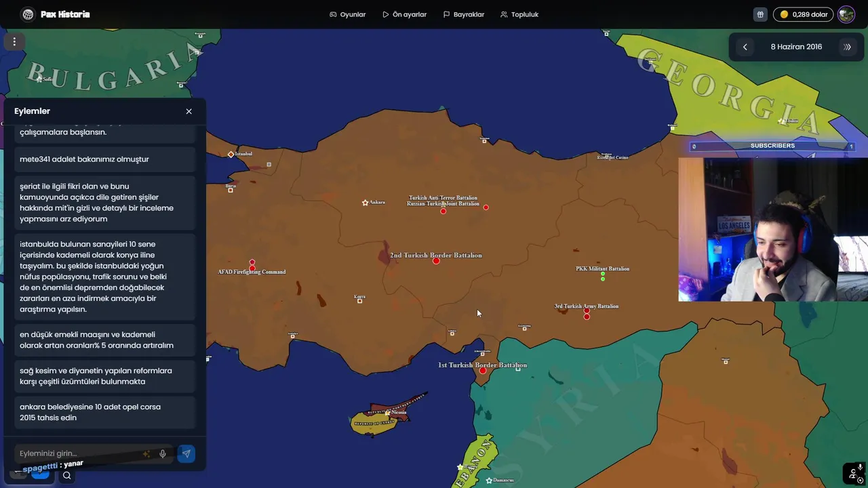This screenshot has width=868, height=488.
Task: Click the voice chat user icon
Action: (854, 472)
